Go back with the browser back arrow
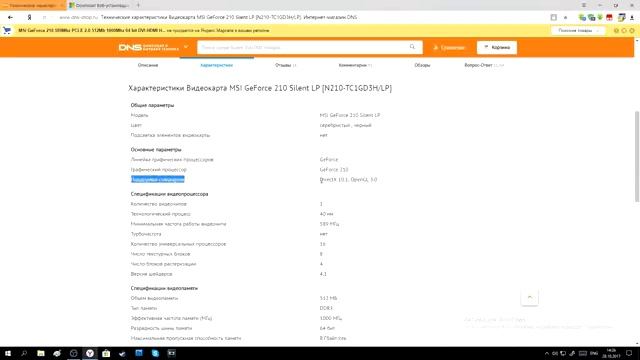 tap(10, 18)
